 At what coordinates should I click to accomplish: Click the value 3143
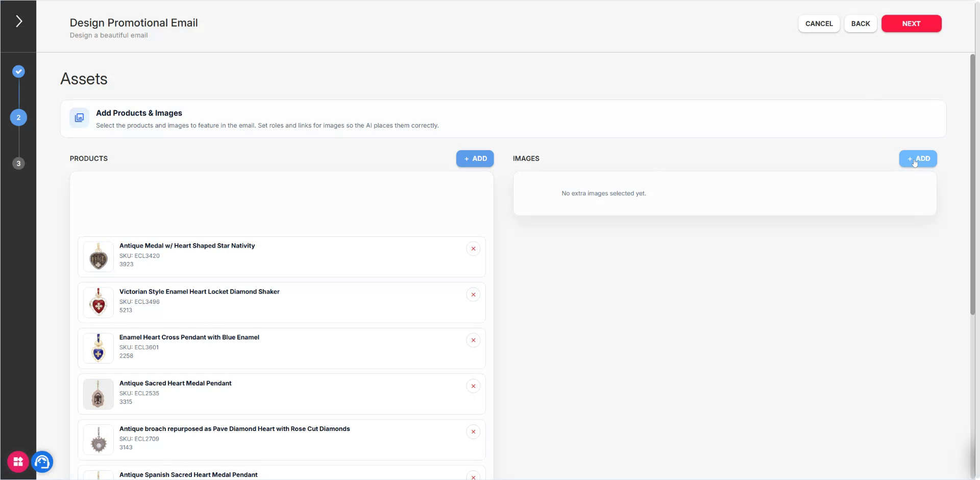[126, 447]
